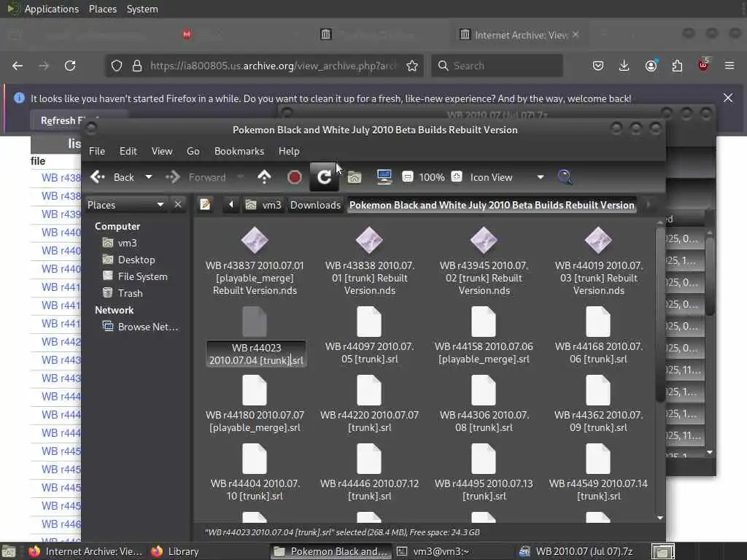Open the Go menu
Screen dimensions: 747x560
pyautogui.click(x=193, y=151)
